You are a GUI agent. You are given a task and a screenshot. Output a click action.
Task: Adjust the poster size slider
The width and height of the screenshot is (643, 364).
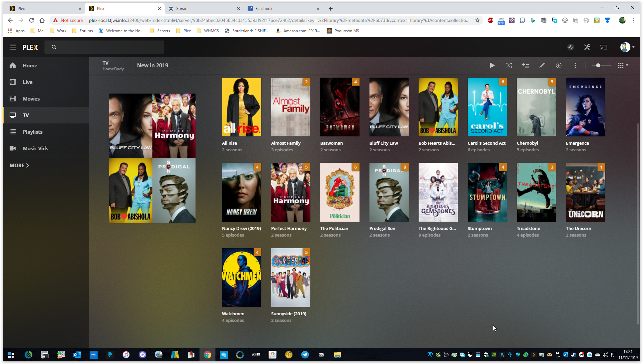[x=601, y=65]
